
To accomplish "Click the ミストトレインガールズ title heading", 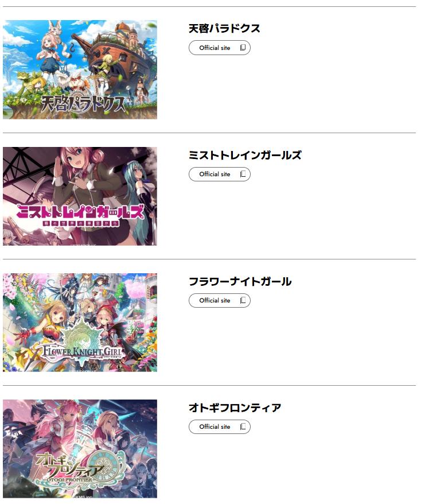I will [245, 155].
